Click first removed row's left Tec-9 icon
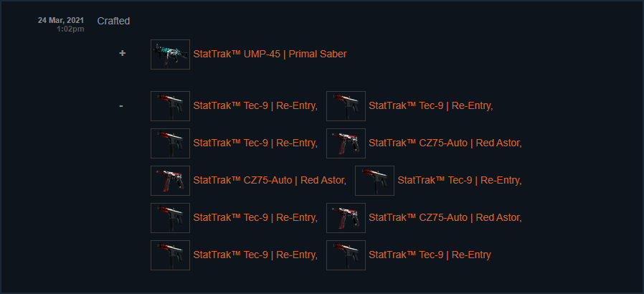This screenshot has height=294, width=644. point(170,106)
